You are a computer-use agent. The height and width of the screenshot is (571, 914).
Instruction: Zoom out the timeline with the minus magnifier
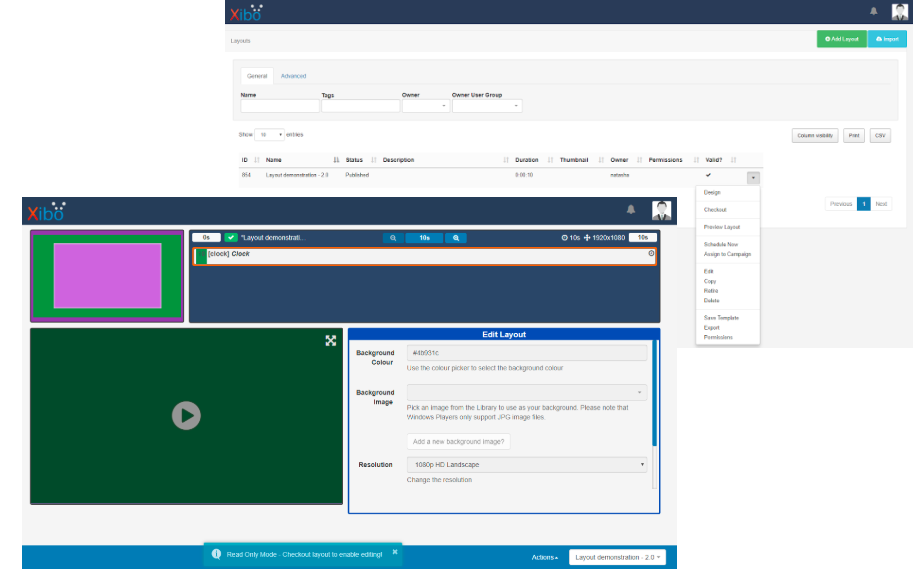pyautogui.click(x=393, y=238)
